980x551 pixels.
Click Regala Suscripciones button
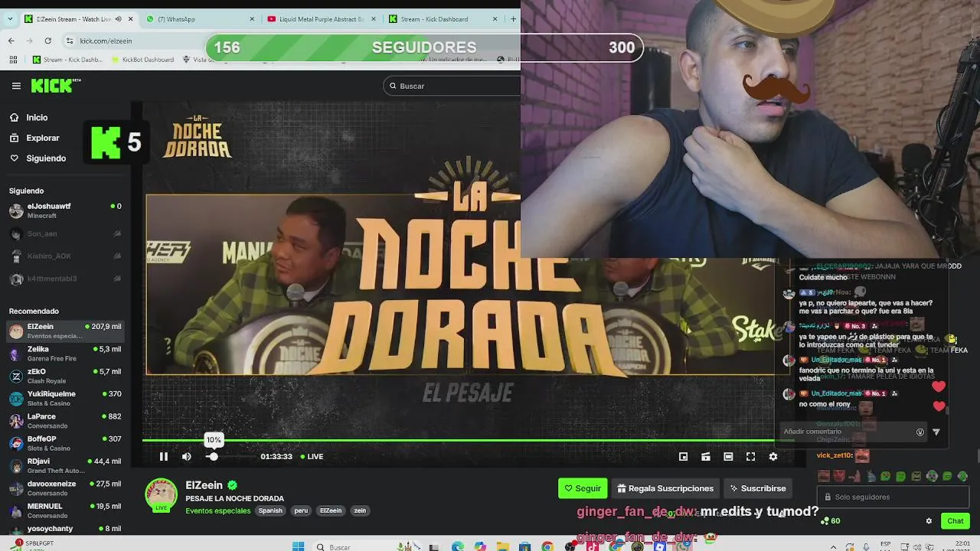[665, 488]
